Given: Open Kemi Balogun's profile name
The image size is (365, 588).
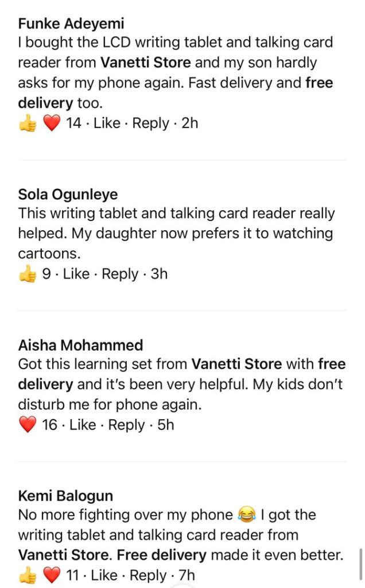Looking at the screenshot, I should [65, 496].
